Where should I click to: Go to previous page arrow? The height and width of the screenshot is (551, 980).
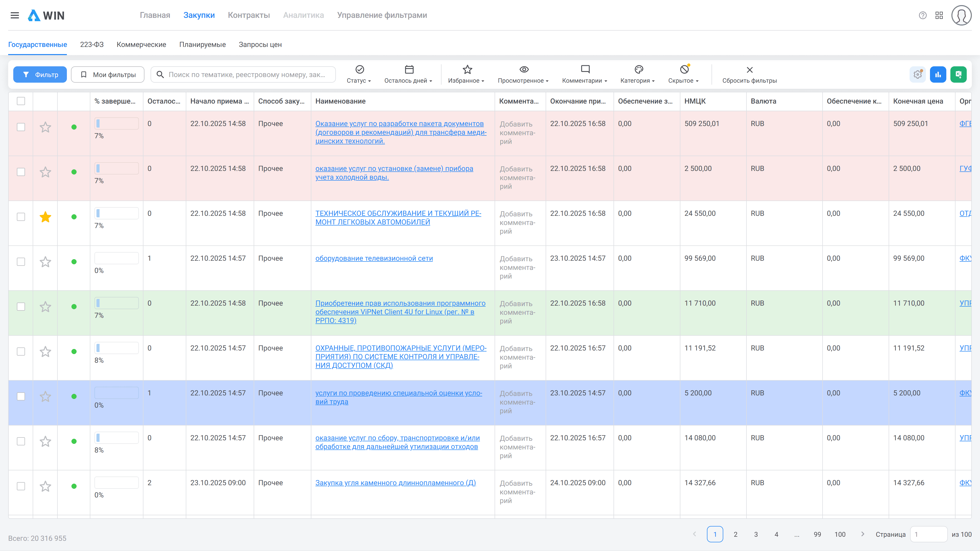click(694, 534)
